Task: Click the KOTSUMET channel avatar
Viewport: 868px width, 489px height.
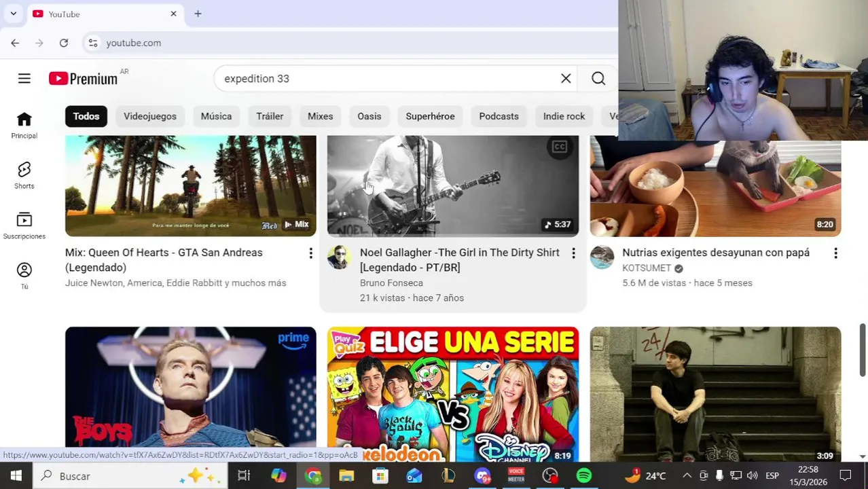Action: coord(601,257)
